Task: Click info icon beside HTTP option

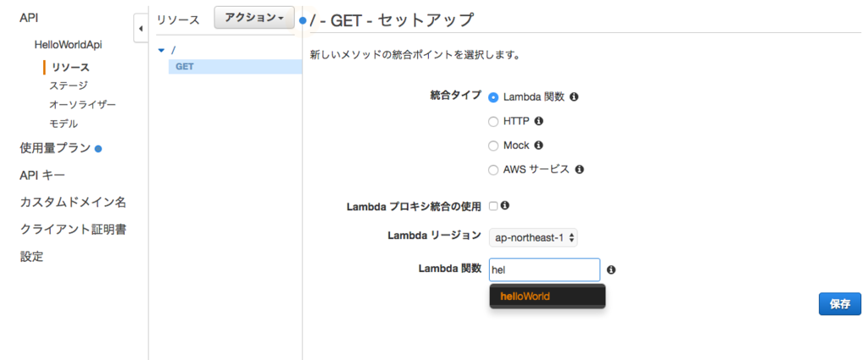Action: point(538,121)
